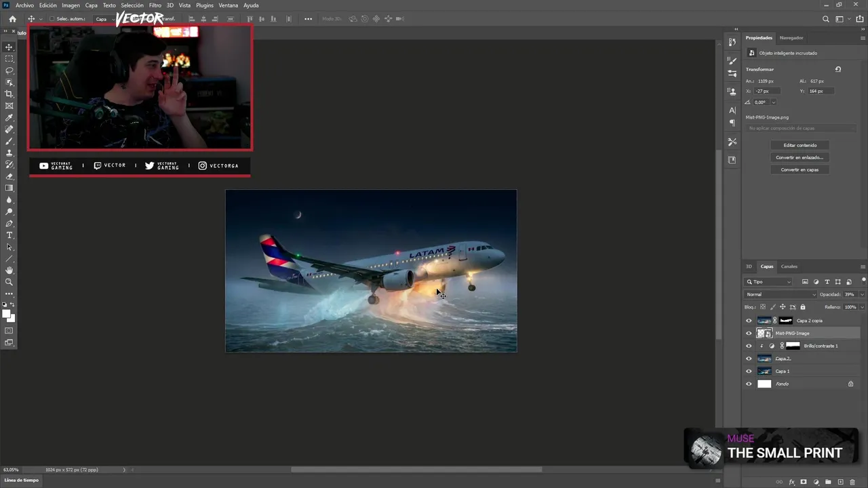Image resolution: width=868 pixels, height=488 pixels.
Task: Switch to the 3D panel tab
Action: [749, 266]
